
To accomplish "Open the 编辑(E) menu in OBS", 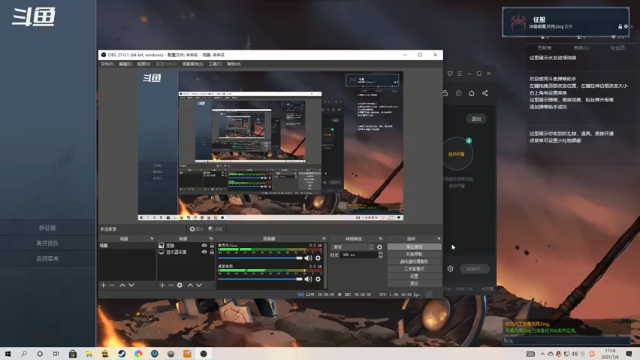I will click(x=125, y=64).
